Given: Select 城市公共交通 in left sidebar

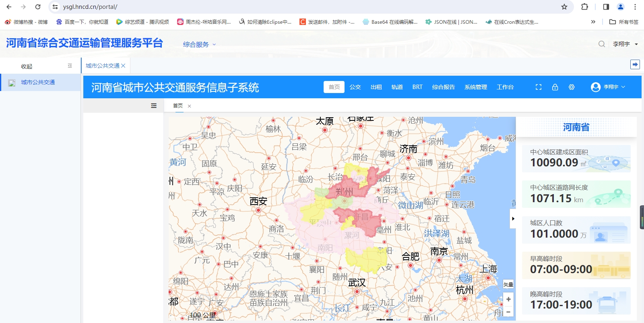Looking at the screenshot, I should (x=40, y=82).
